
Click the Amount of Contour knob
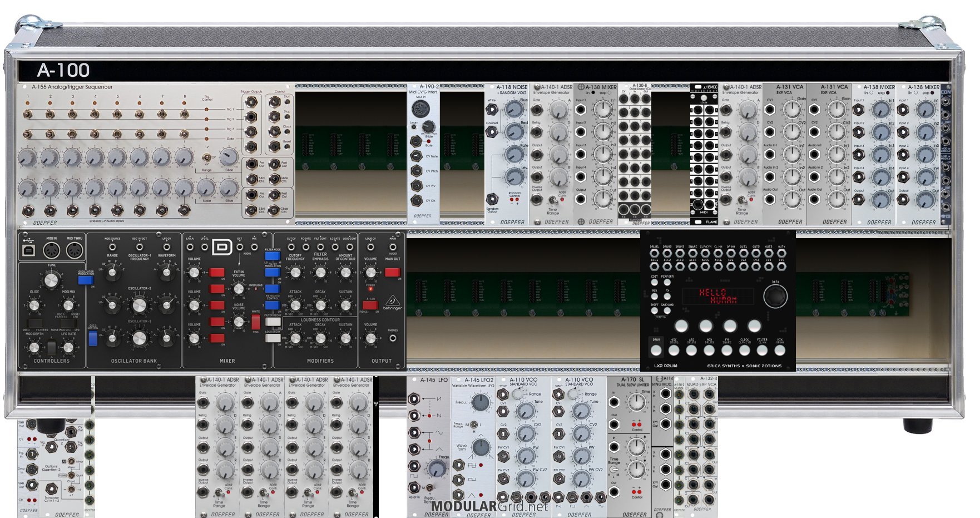pyautogui.click(x=345, y=273)
